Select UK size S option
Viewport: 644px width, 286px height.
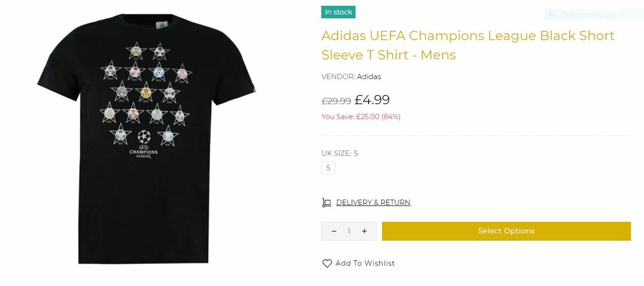coord(328,168)
